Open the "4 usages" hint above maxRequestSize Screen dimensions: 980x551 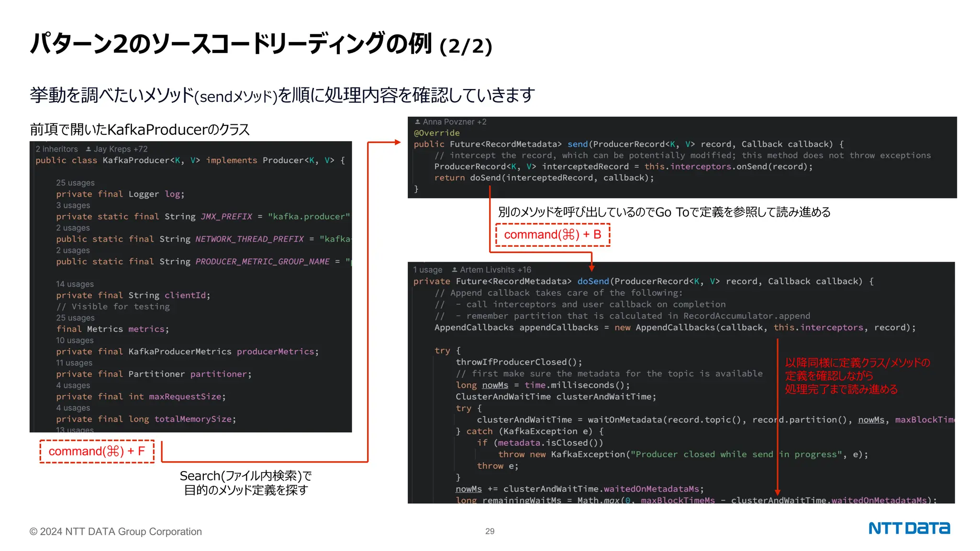[73, 386]
